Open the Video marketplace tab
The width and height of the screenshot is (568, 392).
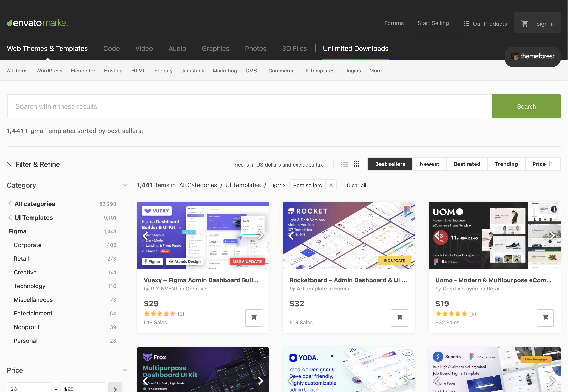coord(144,48)
